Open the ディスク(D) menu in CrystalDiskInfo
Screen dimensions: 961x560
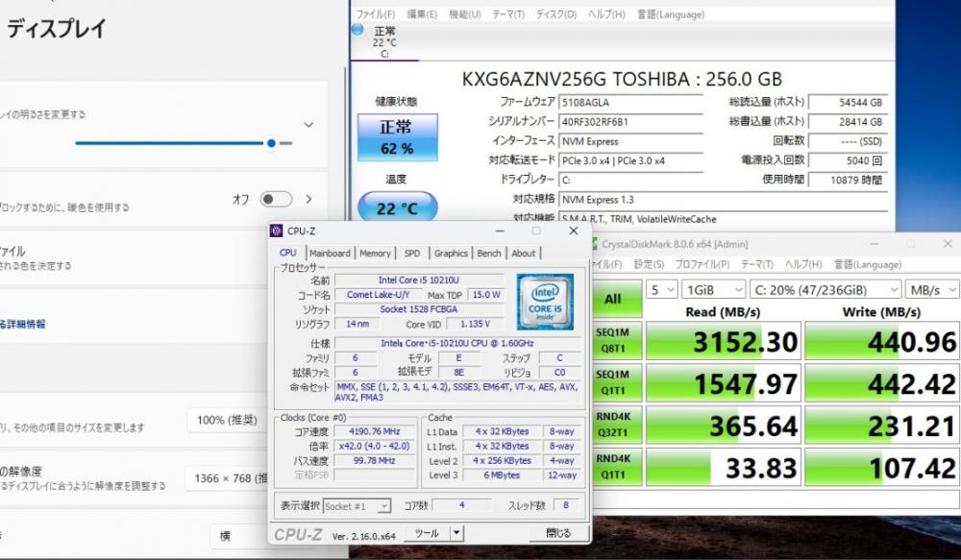(556, 14)
